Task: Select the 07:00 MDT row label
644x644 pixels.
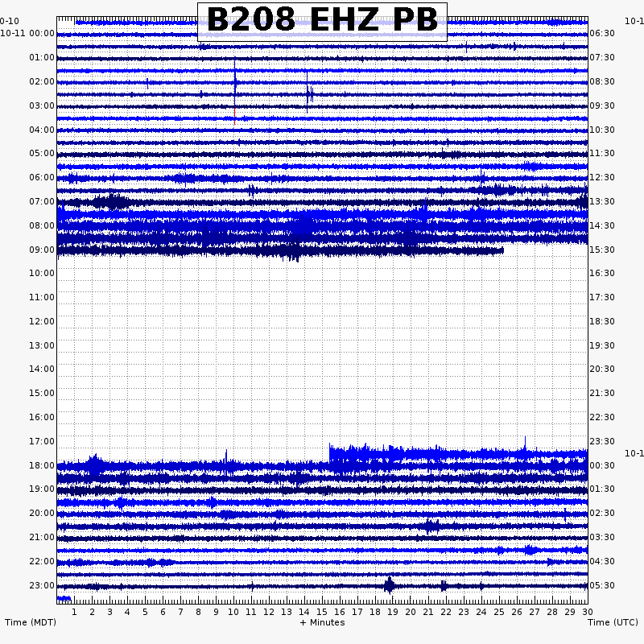Action: [42, 202]
